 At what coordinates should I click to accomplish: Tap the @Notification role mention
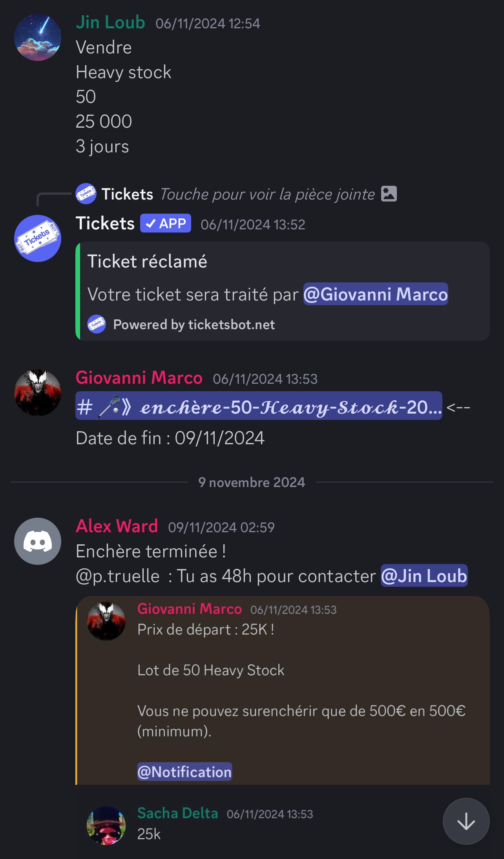(x=184, y=771)
